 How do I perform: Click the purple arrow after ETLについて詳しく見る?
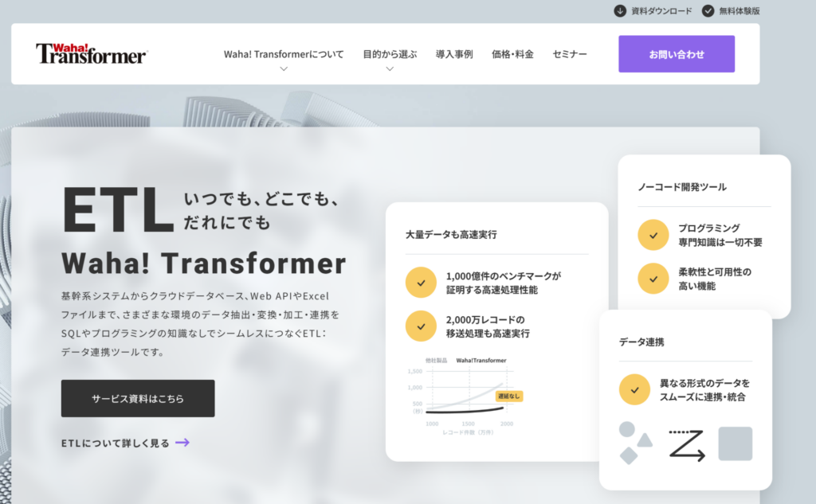[x=182, y=443]
